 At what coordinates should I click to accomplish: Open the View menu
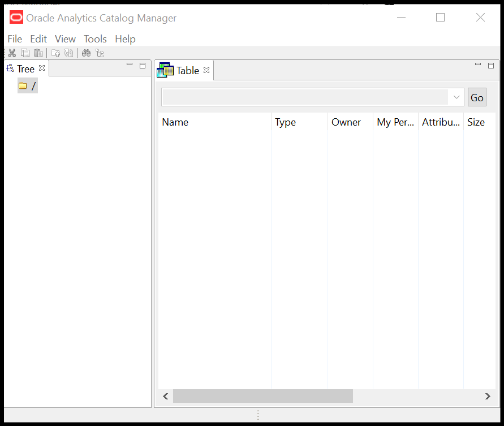[65, 39]
